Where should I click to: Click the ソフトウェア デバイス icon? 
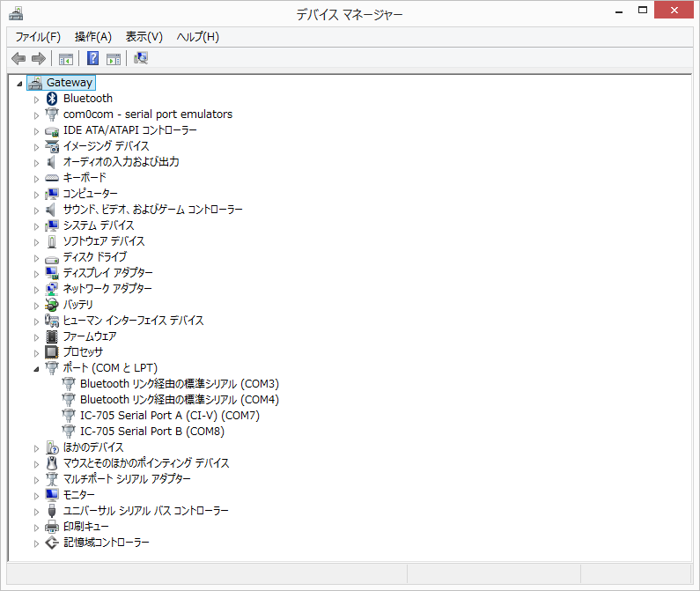pyautogui.click(x=52, y=241)
